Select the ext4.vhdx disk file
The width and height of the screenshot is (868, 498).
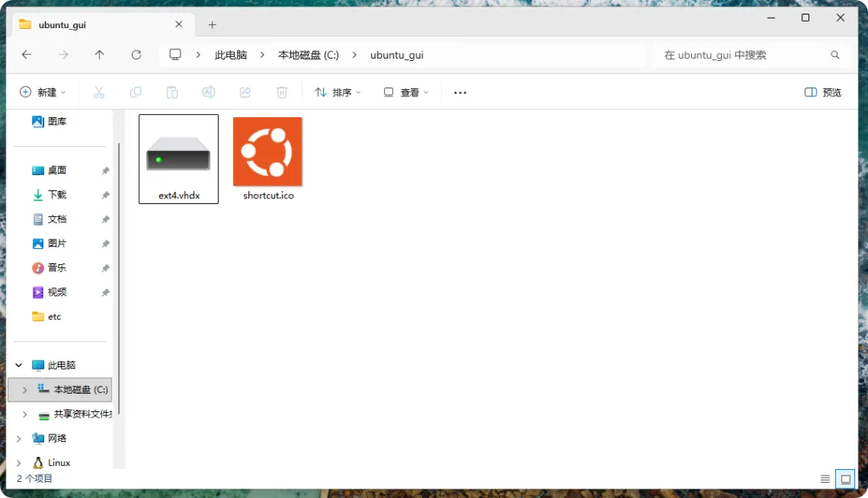pyautogui.click(x=178, y=159)
